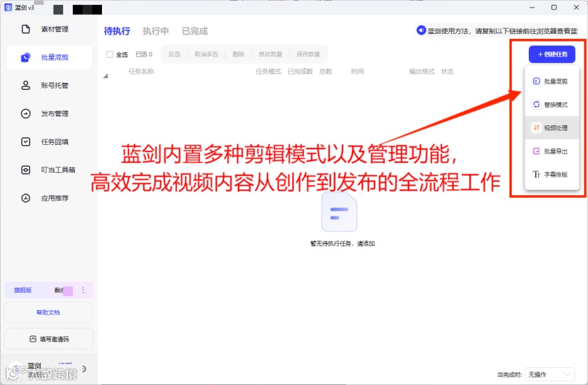The height and width of the screenshot is (385, 588).
Task: Click the sort triangle before 任务名称
Action: point(106,76)
